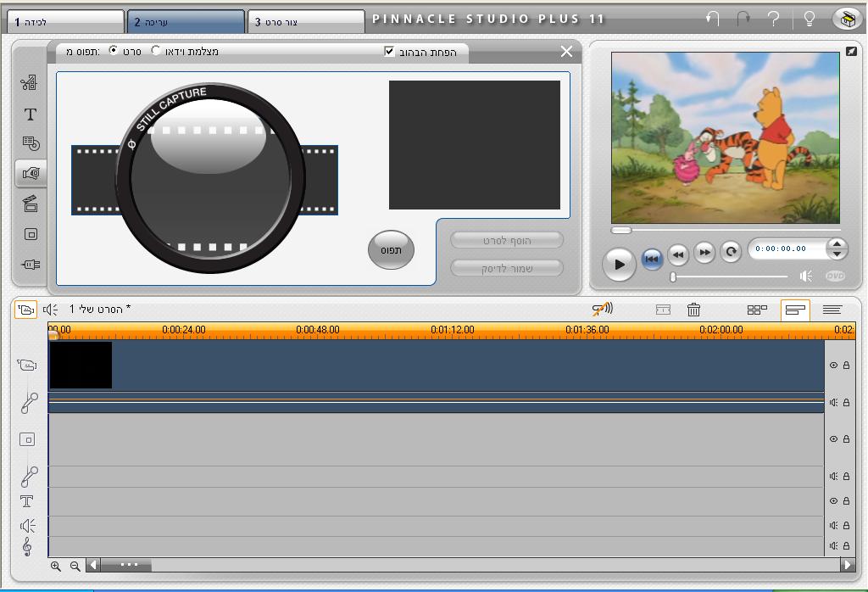The height and width of the screenshot is (592, 868).
Task: Open the clip properties tool in toolbox sidebar
Action: tap(30, 83)
